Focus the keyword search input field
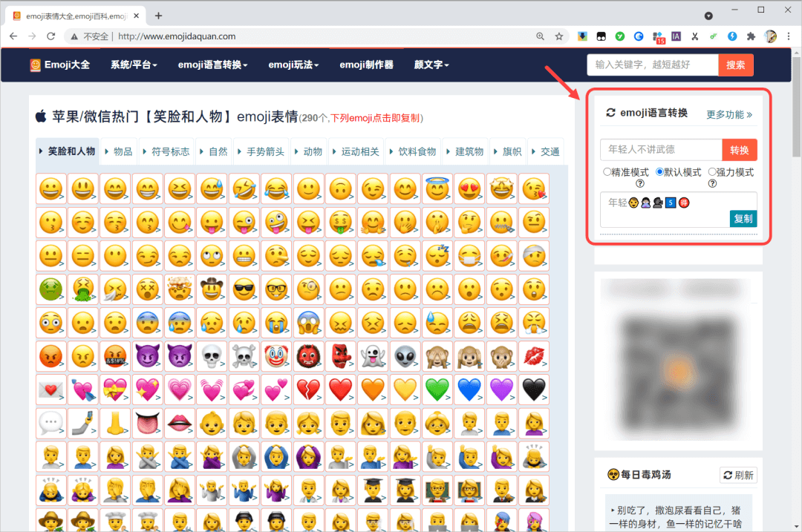802x532 pixels. point(653,65)
